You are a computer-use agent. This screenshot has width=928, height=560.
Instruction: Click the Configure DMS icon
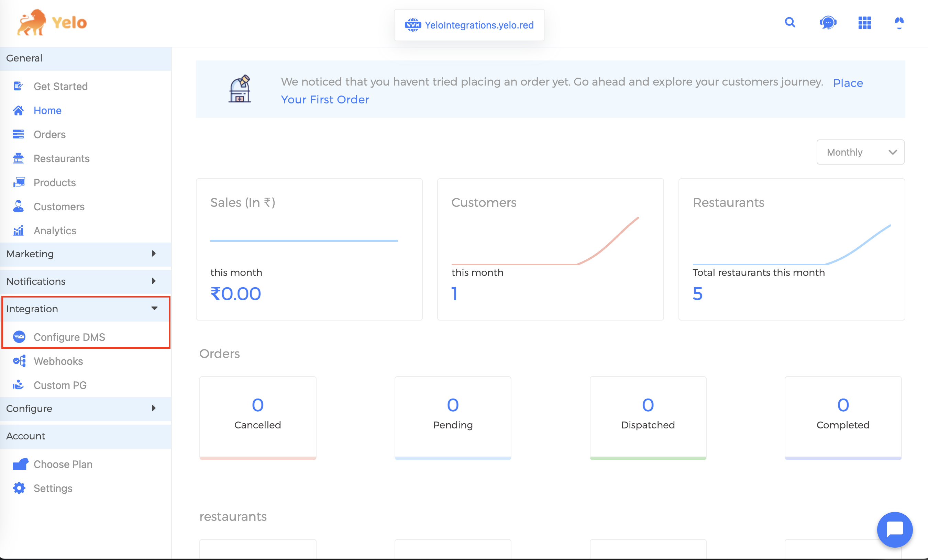point(19,337)
